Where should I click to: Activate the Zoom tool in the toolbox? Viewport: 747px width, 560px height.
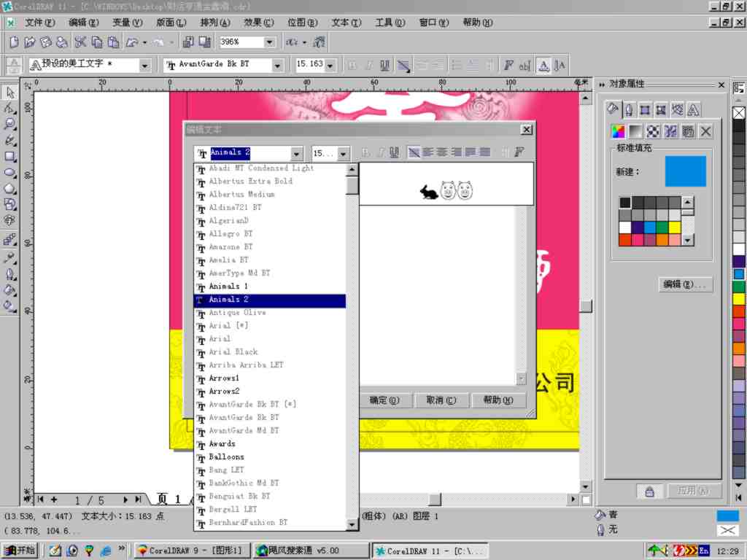[10, 124]
